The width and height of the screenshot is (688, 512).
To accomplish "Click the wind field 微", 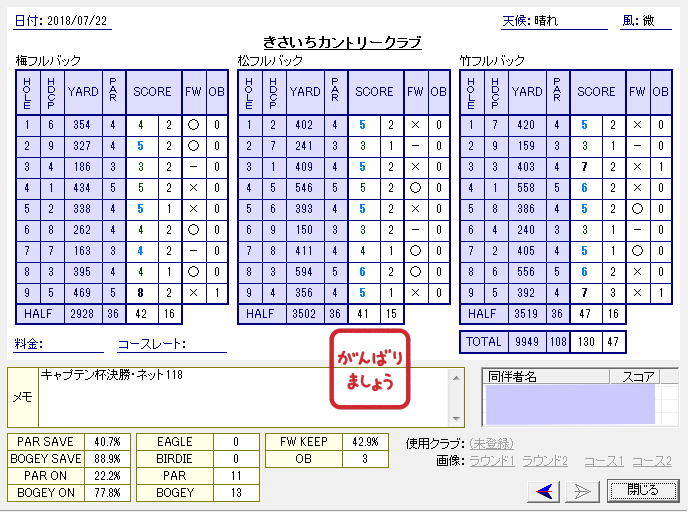I will click(649, 20).
